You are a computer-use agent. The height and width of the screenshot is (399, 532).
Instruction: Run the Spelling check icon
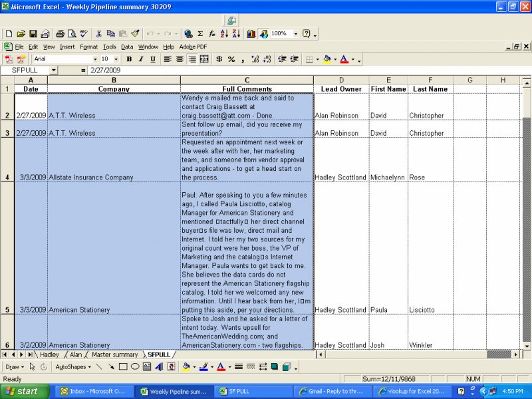coord(84,34)
